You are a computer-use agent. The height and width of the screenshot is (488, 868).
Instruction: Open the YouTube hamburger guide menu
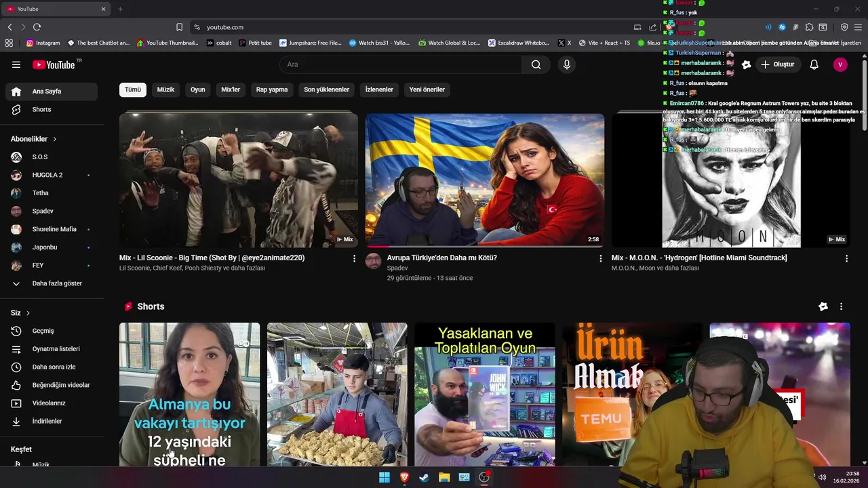pyautogui.click(x=16, y=64)
